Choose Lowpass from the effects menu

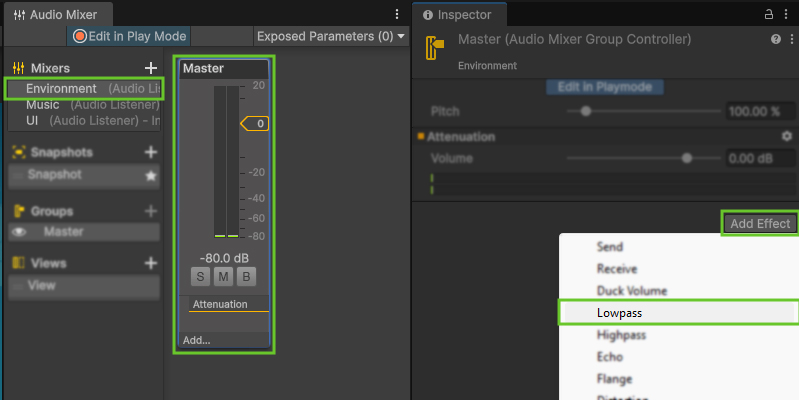click(x=619, y=313)
